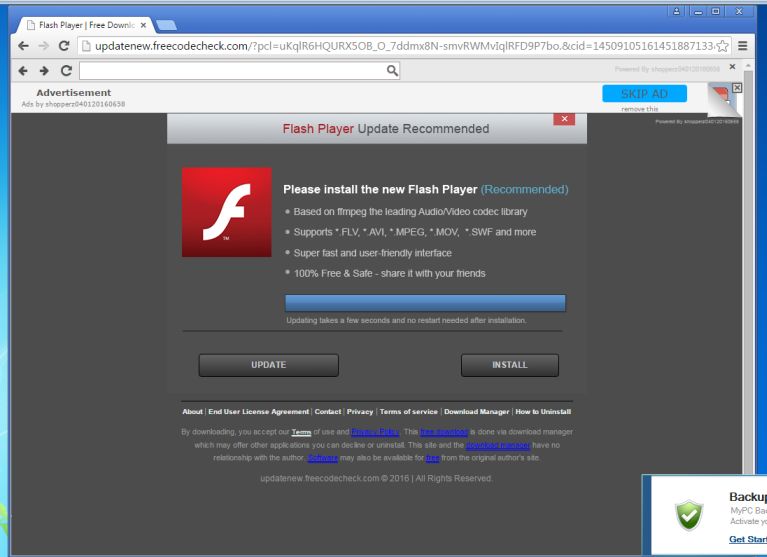
Task: Click the INSTALL button
Action: [510, 365]
